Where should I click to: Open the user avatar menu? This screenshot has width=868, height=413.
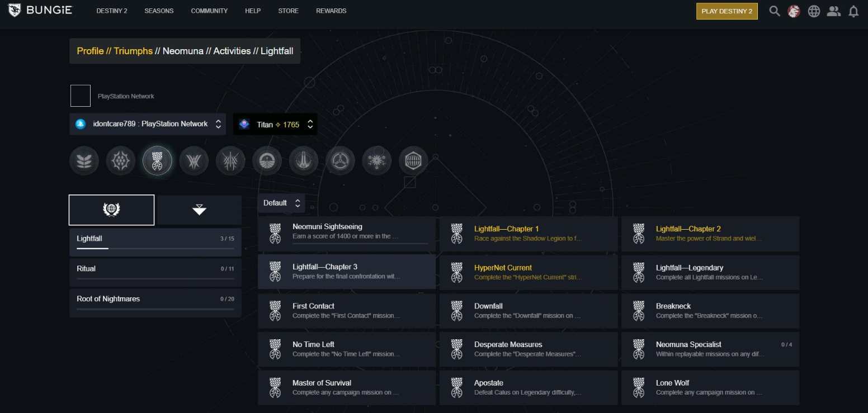point(794,11)
